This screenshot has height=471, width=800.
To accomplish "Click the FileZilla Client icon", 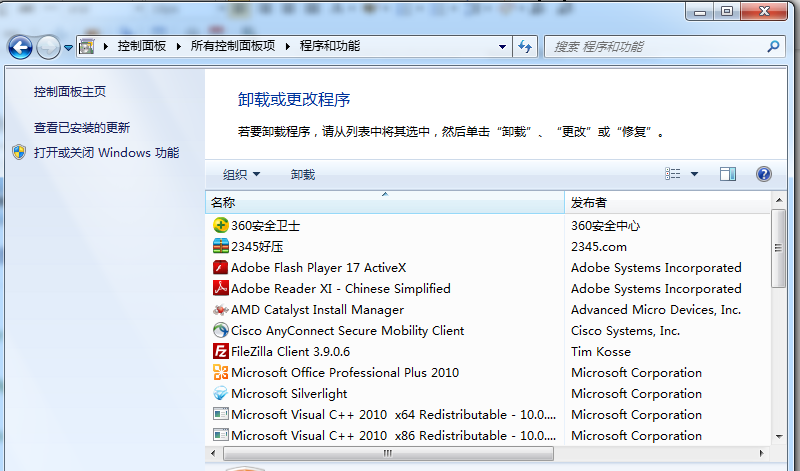I will point(221,352).
